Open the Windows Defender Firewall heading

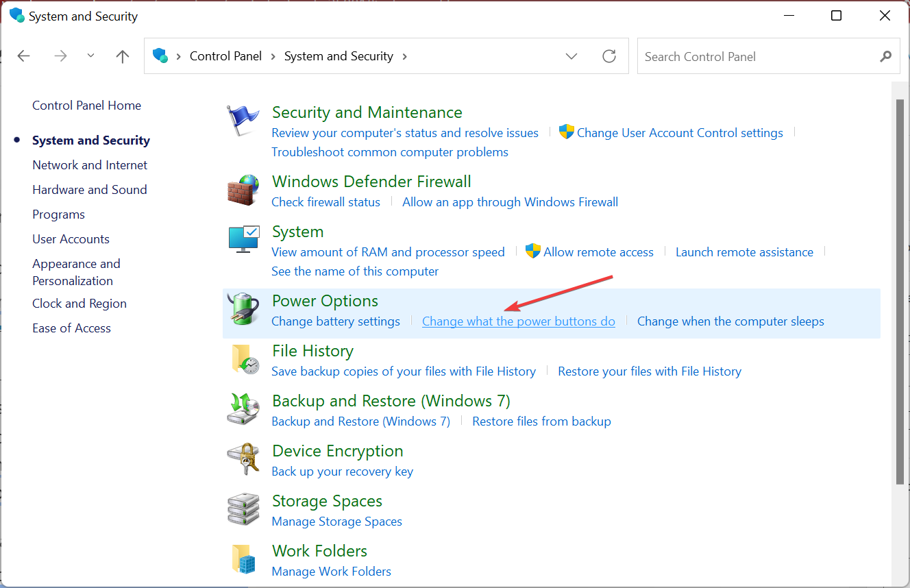pyautogui.click(x=371, y=182)
